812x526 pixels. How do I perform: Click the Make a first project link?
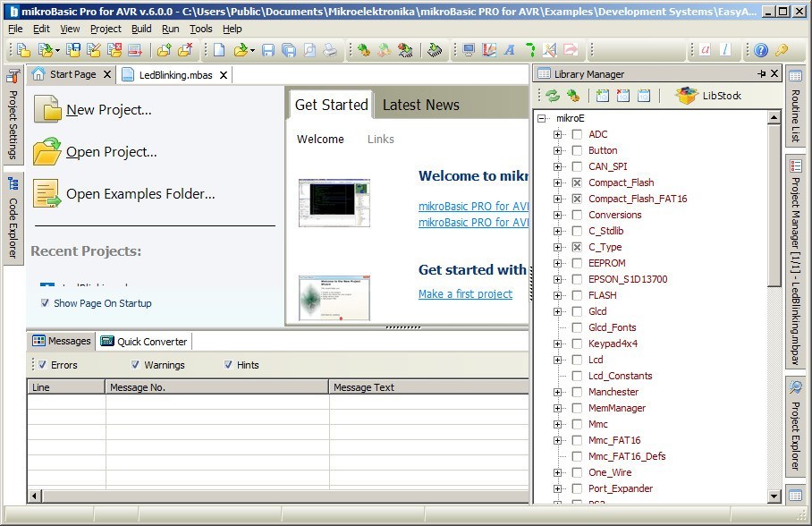tap(465, 293)
